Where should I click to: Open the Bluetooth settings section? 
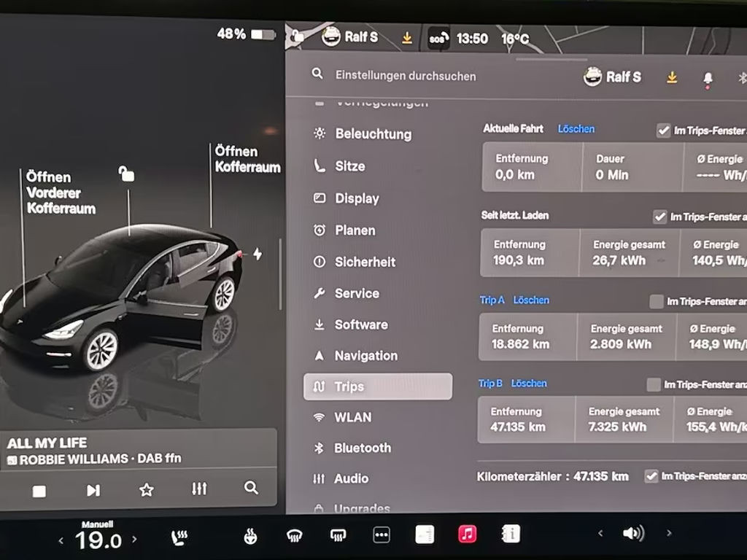[x=363, y=448]
